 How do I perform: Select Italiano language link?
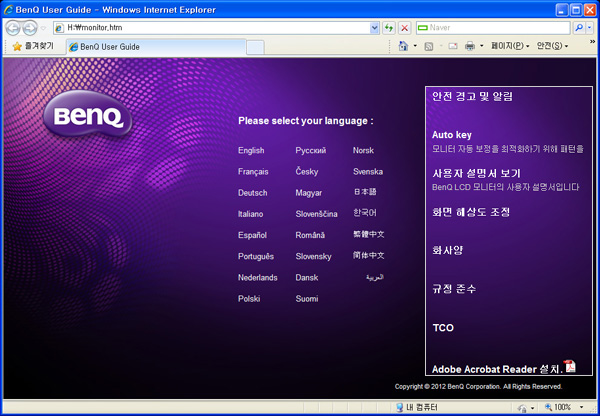(250, 214)
